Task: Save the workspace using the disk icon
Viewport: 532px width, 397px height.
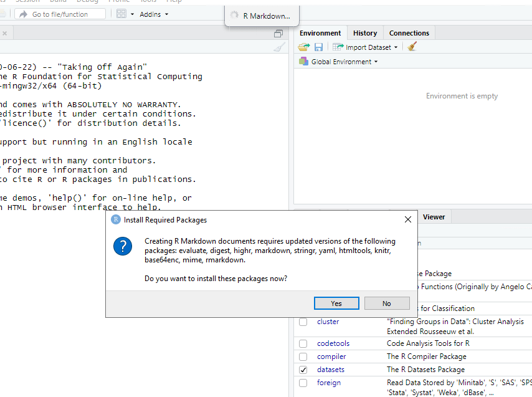Action: click(318, 47)
